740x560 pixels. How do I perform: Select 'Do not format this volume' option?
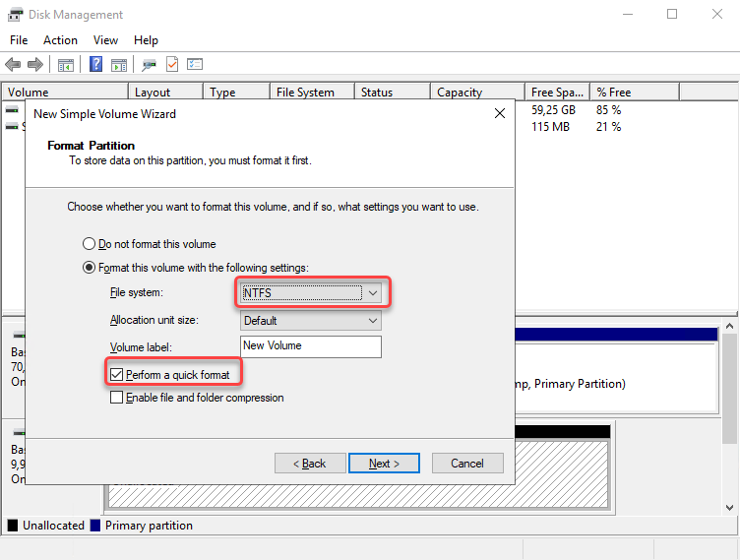click(90, 244)
